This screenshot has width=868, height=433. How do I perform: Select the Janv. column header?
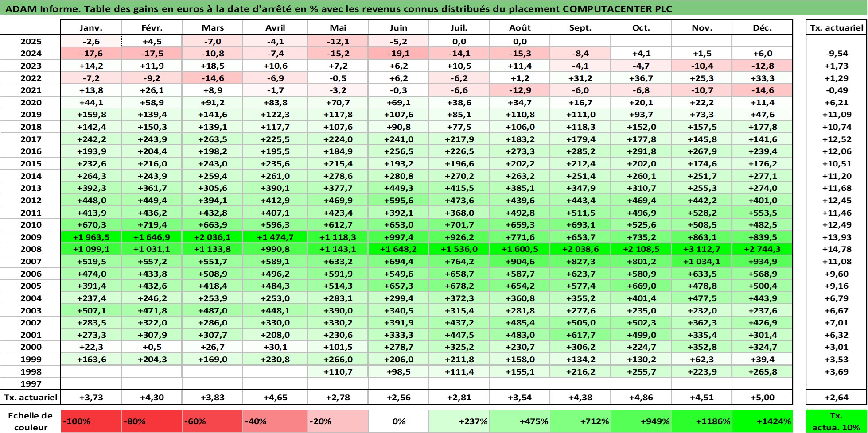(x=91, y=27)
